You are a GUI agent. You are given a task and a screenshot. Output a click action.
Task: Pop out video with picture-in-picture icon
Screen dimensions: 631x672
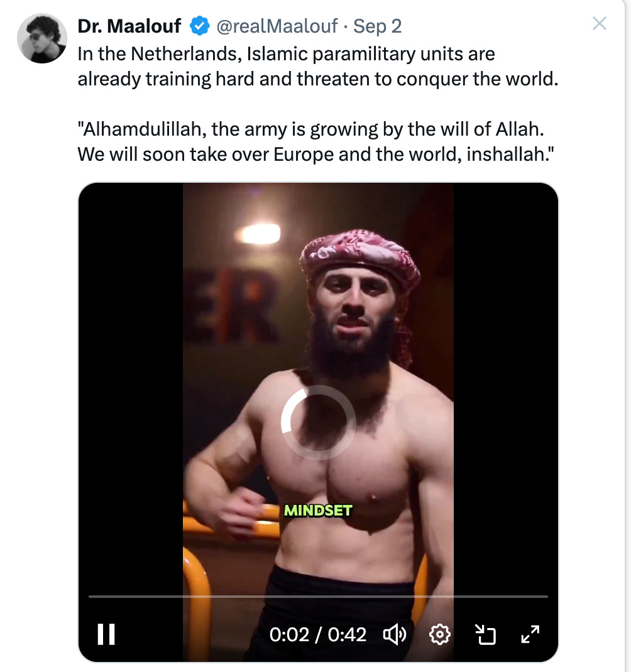(485, 634)
